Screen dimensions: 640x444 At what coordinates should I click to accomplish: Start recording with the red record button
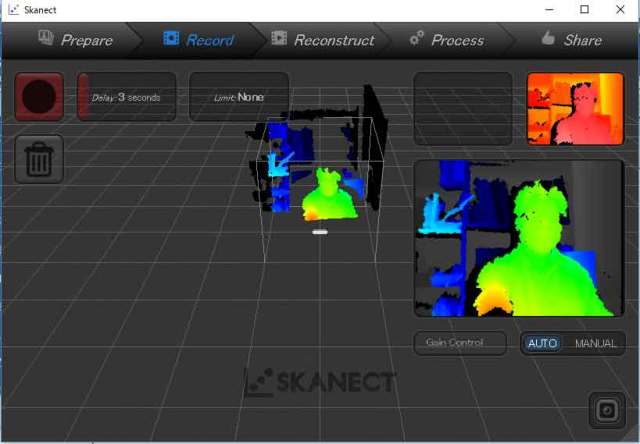pos(39,97)
